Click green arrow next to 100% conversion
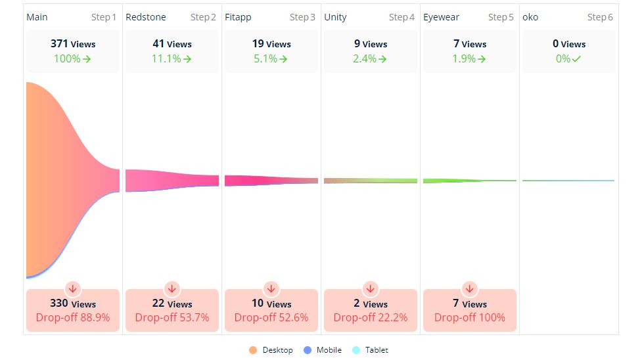The width and height of the screenshot is (644, 358). [x=87, y=59]
